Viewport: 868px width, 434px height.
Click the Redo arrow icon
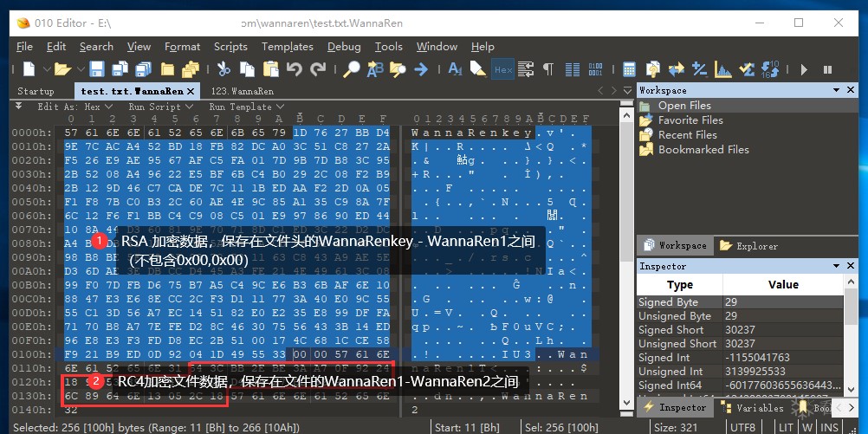[x=318, y=69]
